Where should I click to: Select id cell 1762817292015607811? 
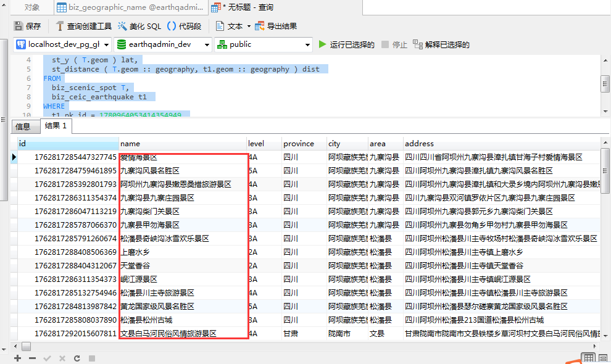[68, 334]
